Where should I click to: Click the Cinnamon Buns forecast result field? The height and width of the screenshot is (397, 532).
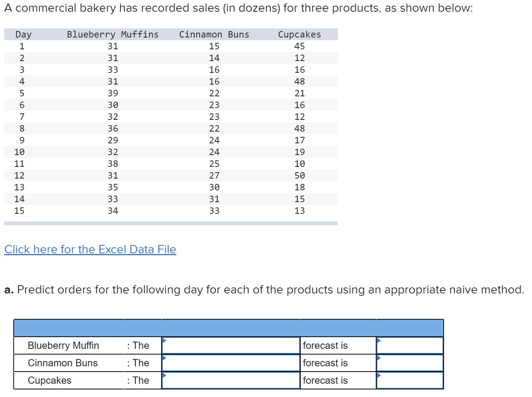pyautogui.click(x=410, y=362)
